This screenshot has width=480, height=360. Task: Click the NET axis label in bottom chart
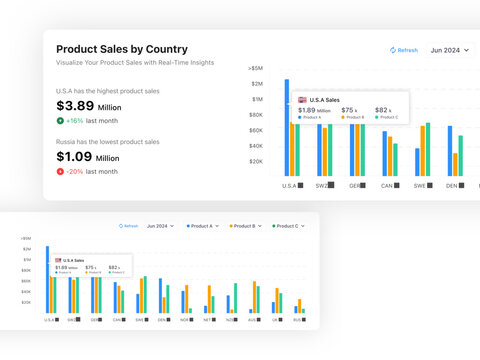(210, 320)
